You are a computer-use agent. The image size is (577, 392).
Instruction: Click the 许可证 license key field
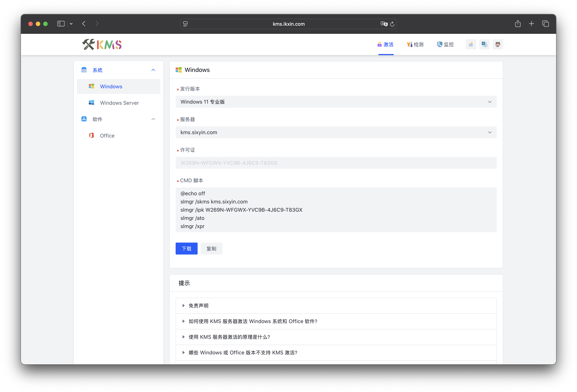pos(336,163)
